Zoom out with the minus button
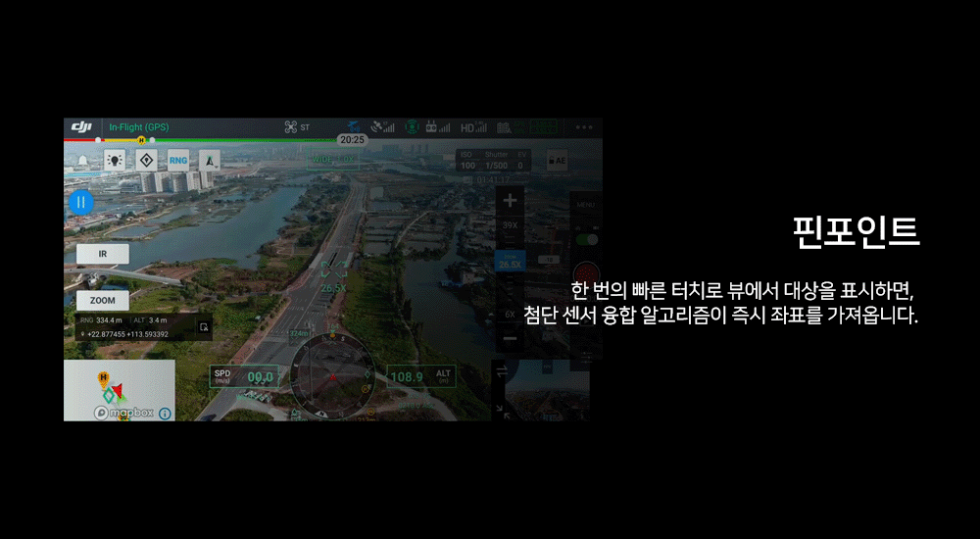The width and height of the screenshot is (980, 539). [x=510, y=339]
